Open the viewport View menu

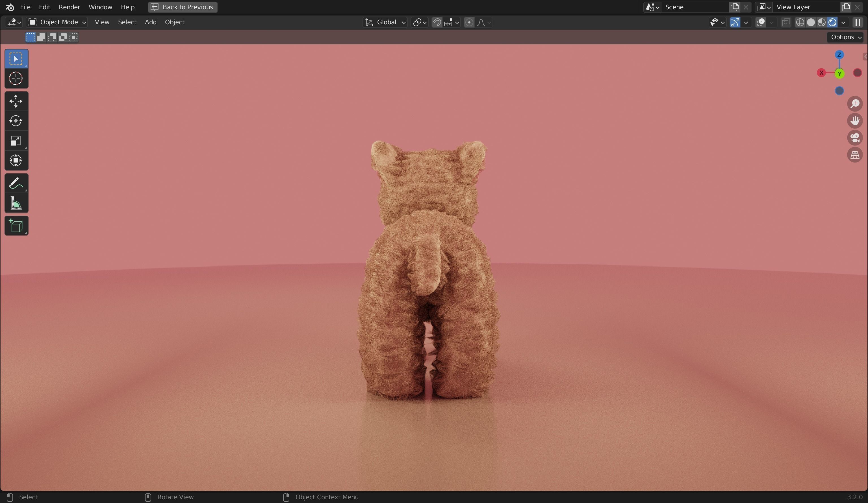point(102,22)
